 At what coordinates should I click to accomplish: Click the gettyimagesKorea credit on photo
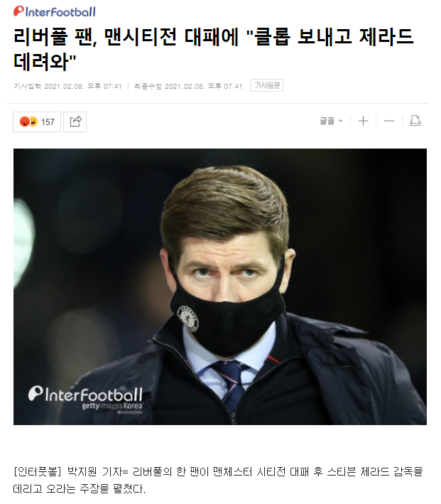(x=112, y=406)
